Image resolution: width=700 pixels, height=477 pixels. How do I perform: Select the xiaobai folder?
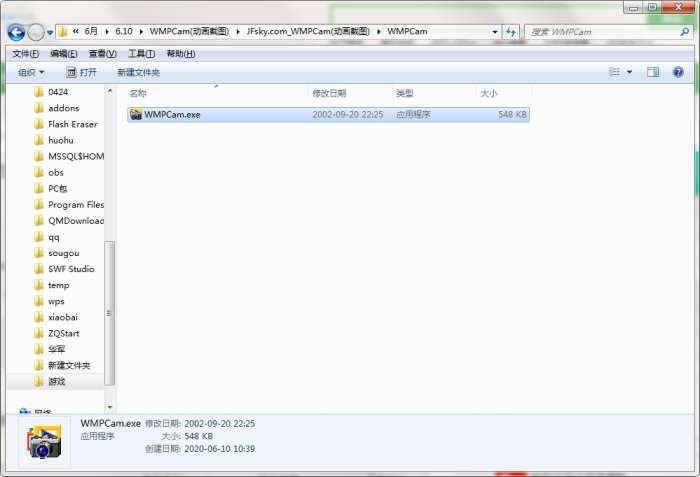point(62,317)
